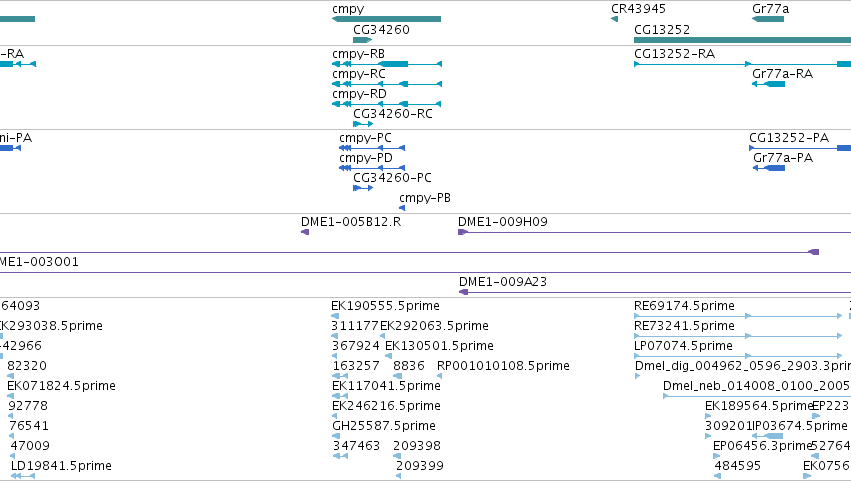This screenshot has height=481, width=851.
Task: Click the CG13252 gene bar
Action: pyautogui.click(x=740, y=40)
